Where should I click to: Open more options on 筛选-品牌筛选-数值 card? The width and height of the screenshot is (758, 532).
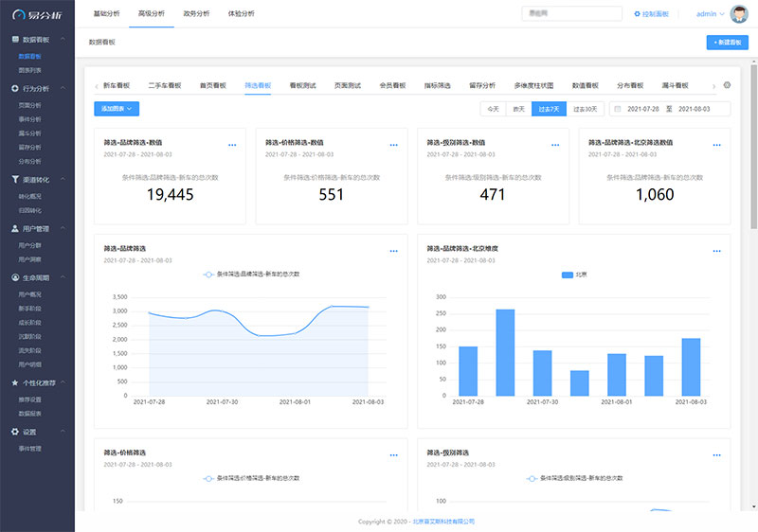[232, 145]
